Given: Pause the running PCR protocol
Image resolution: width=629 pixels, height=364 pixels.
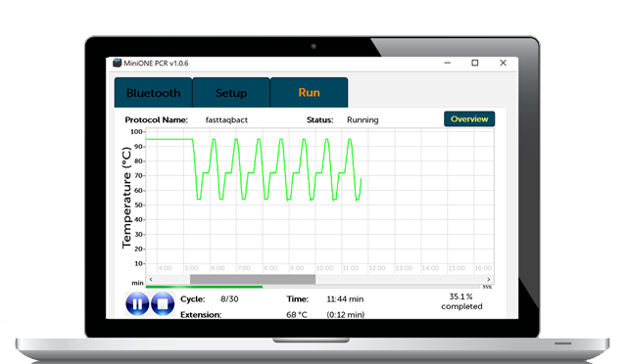Looking at the screenshot, I should point(137,304).
